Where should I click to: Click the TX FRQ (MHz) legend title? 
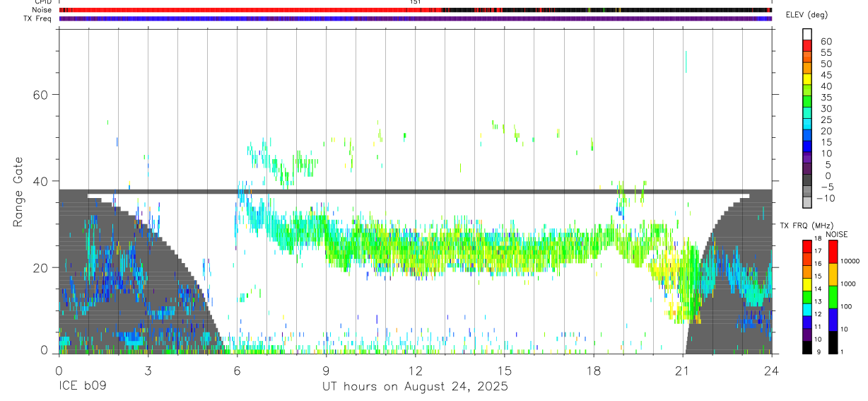point(807,225)
